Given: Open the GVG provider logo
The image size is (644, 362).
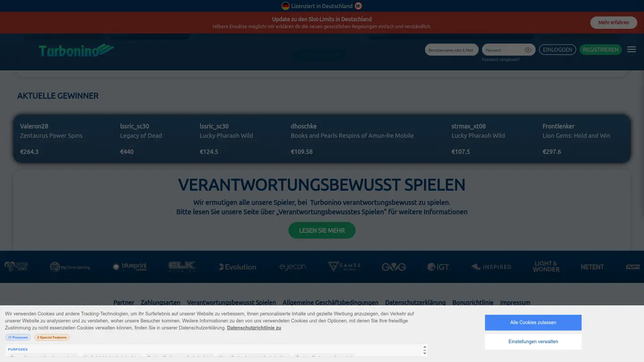Looking at the screenshot, I should (x=394, y=267).
